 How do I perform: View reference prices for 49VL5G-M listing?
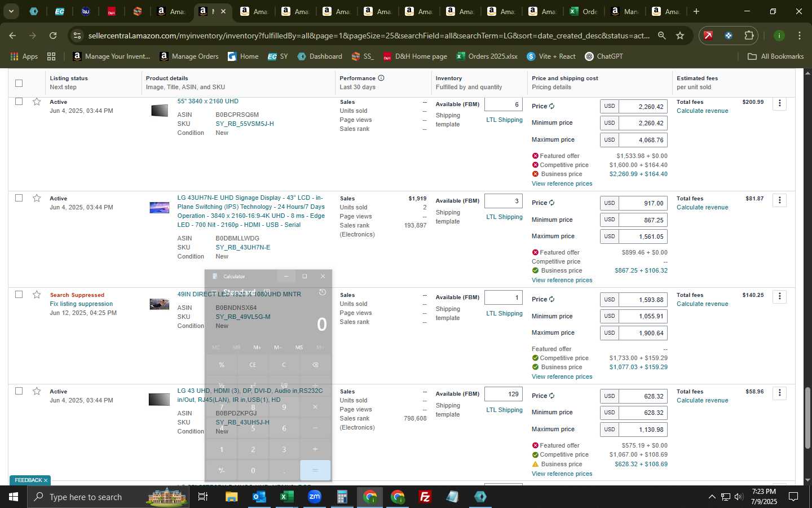(562, 376)
